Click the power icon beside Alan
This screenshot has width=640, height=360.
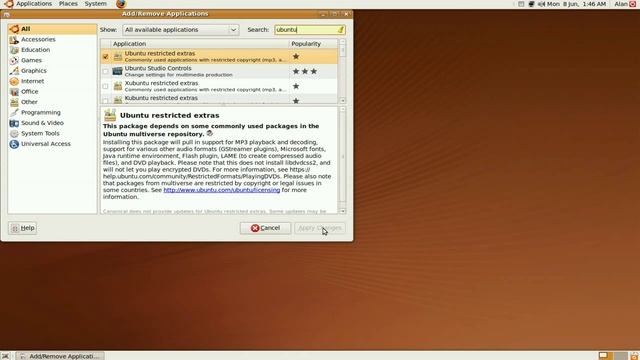point(633,4)
